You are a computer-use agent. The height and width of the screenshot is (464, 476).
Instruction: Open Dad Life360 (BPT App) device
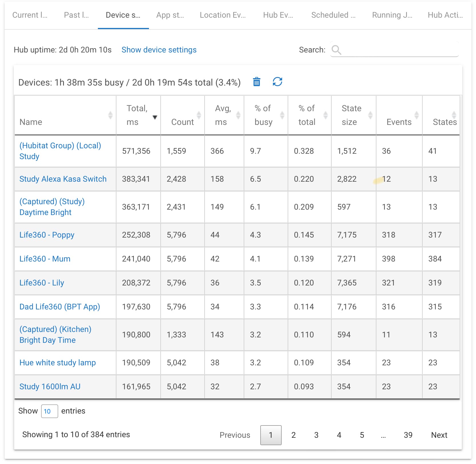pyautogui.click(x=60, y=307)
